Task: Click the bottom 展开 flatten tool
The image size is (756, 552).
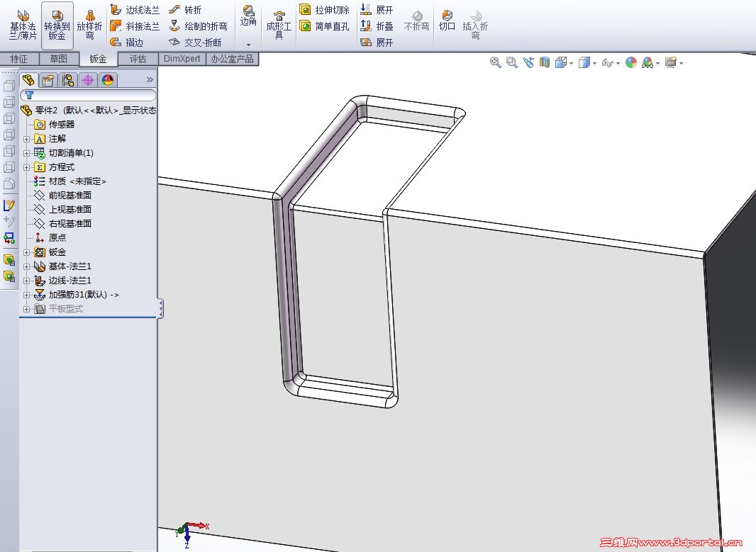Action: coord(377,43)
